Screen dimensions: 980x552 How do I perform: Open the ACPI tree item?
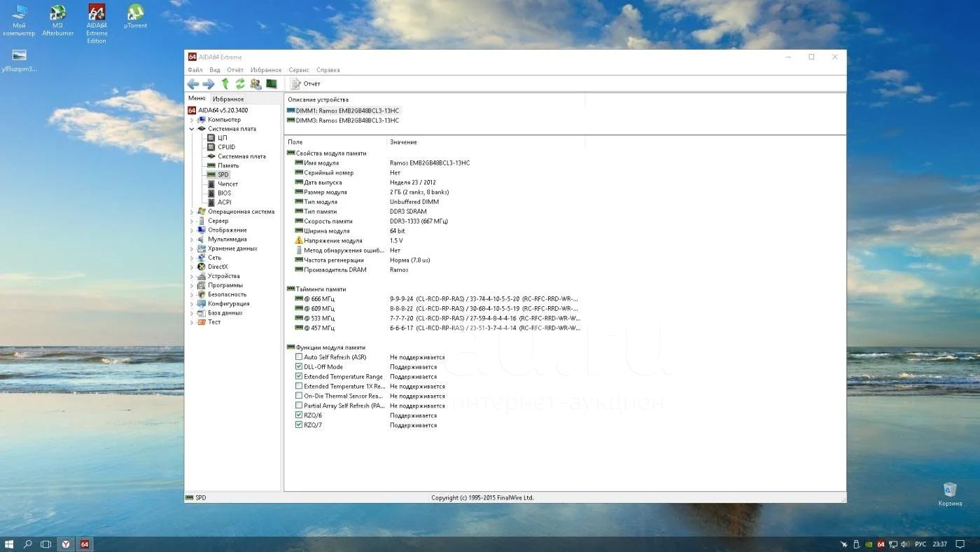coord(224,202)
